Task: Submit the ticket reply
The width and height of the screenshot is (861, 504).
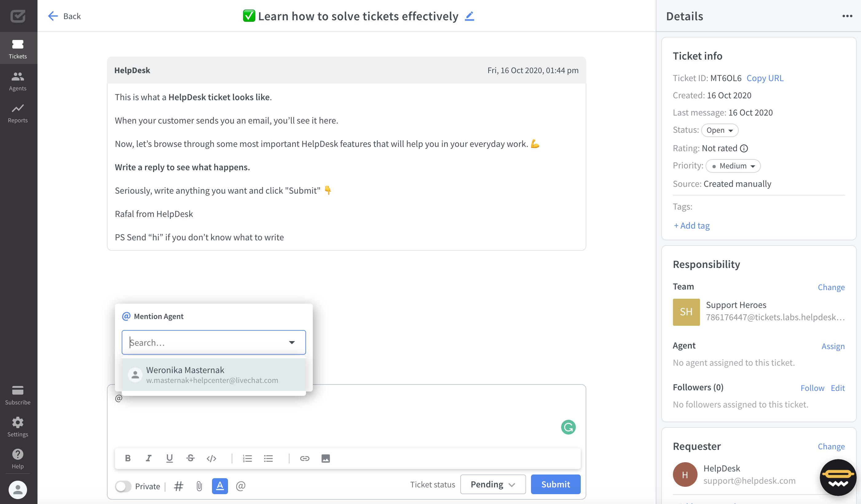Action: pos(556,484)
